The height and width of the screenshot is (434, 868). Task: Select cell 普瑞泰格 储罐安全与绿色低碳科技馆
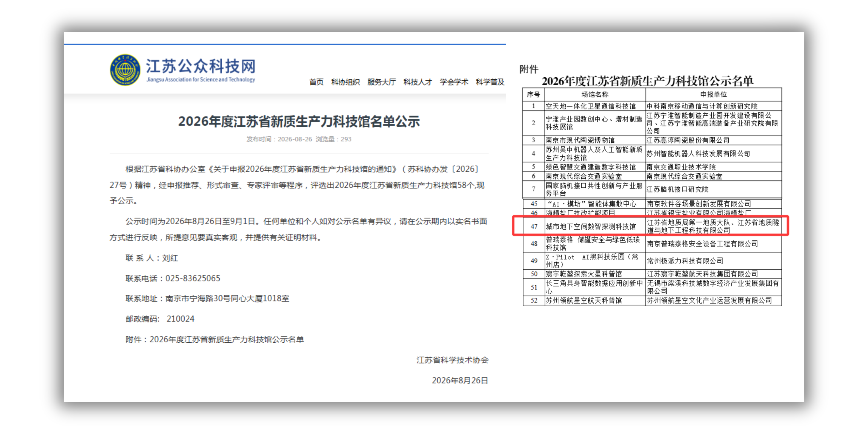(595, 244)
